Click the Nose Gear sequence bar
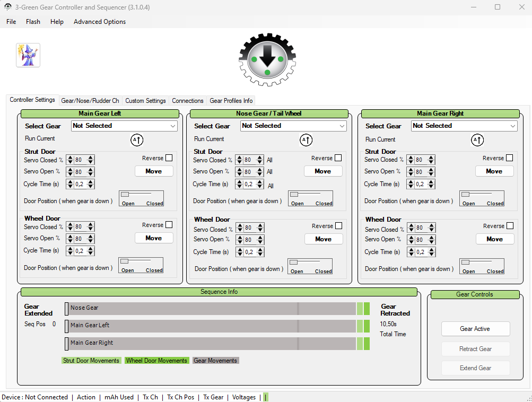The width and height of the screenshot is (532, 402). click(212, 308)
